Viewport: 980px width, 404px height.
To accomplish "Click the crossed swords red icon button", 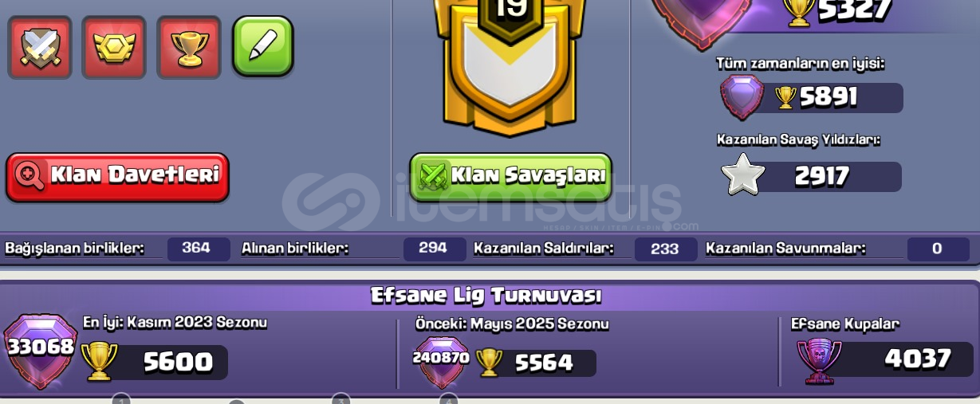I will click(39, 48).
